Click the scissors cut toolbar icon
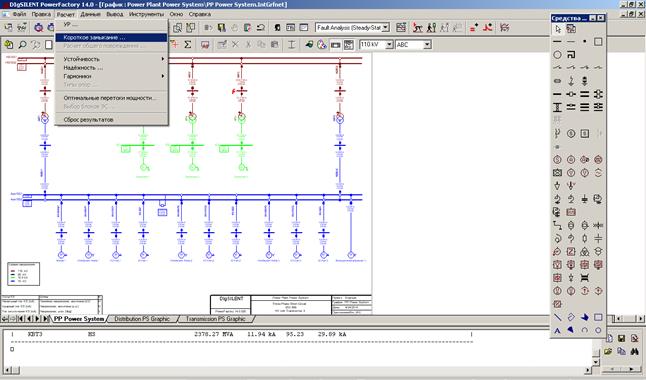 point(248,45)
